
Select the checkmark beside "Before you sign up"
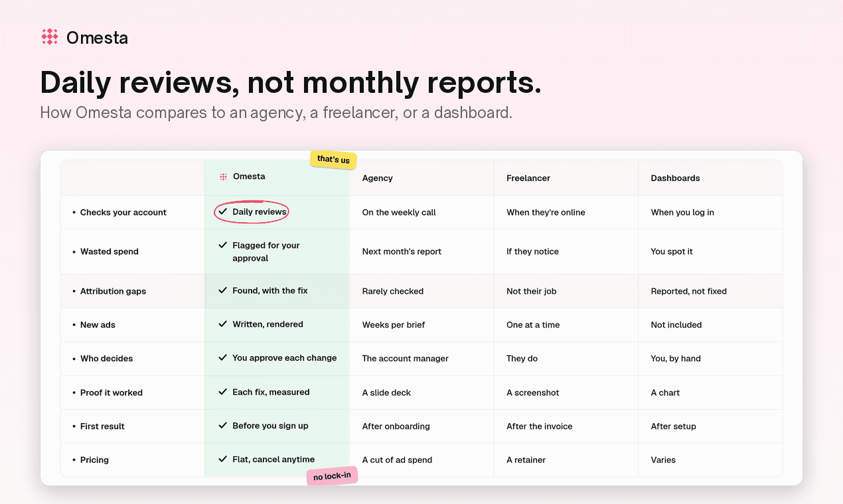pos(223,426)
